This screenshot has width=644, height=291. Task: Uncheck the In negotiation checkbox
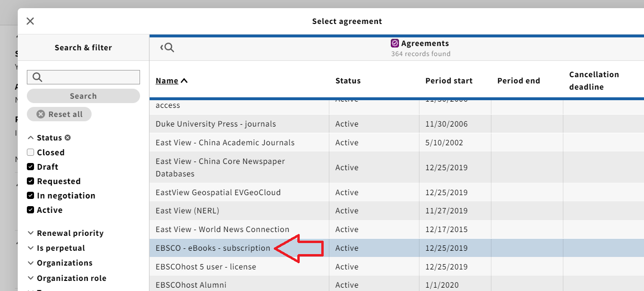point(31,196)
